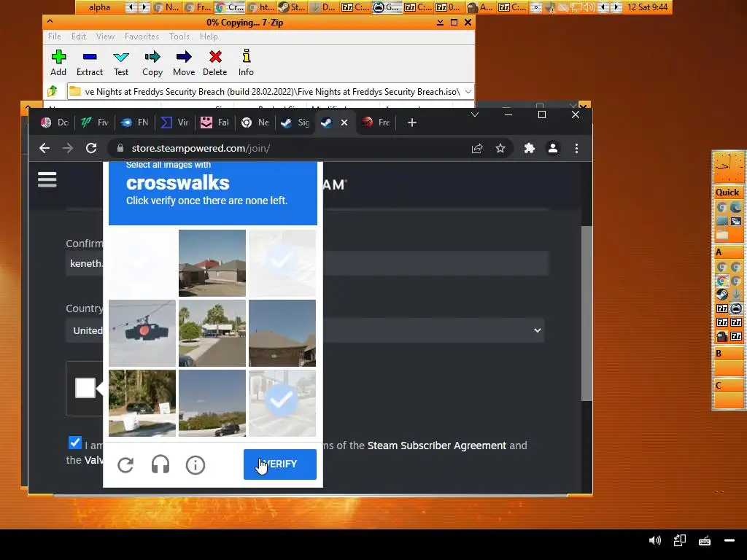Select the brown rooftop captcha tile
The height and width of the screenshot is (560, 747).
pyautogui.click(x=282, y=332)
